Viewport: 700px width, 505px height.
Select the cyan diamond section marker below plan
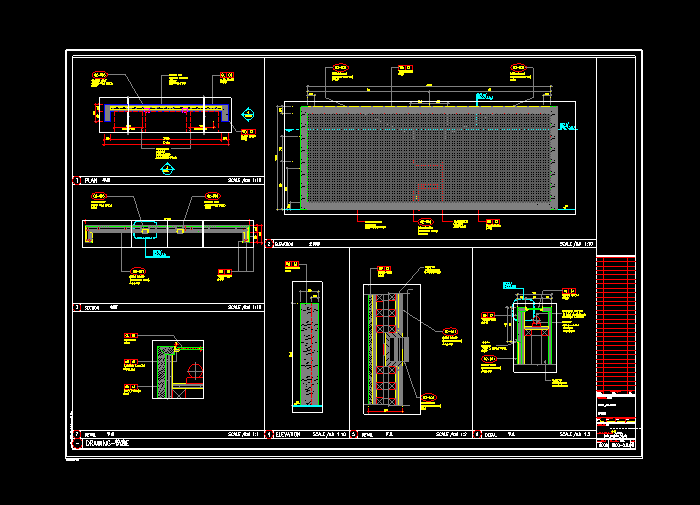coord(166,169)
